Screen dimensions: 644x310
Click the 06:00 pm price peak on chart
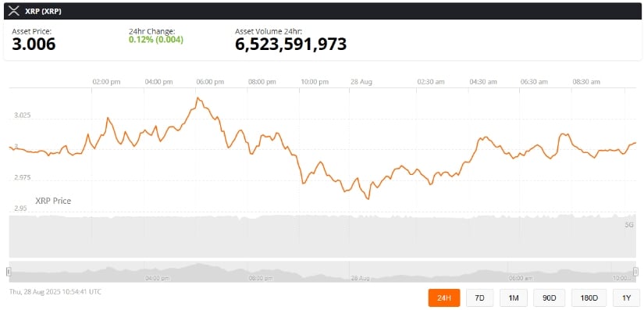(197, 98)
